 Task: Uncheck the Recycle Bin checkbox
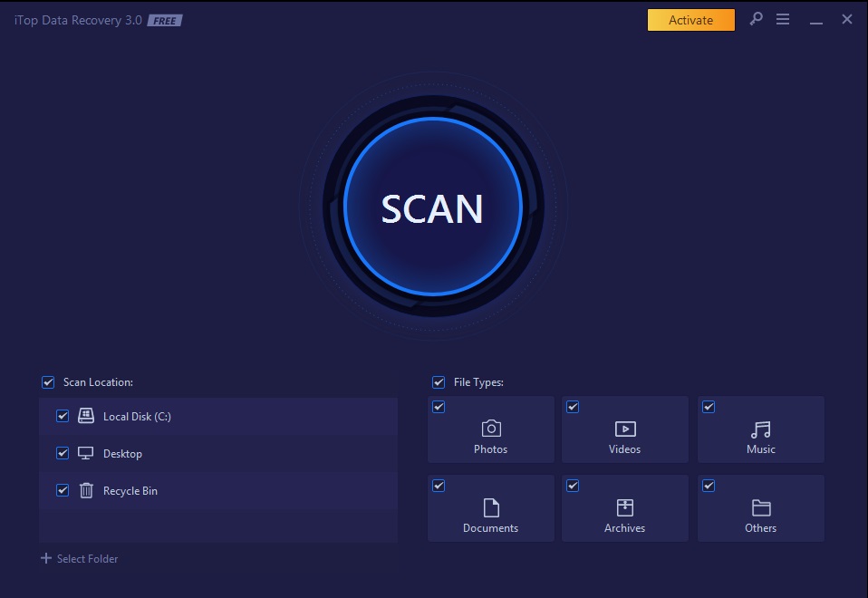pos(63,490)
